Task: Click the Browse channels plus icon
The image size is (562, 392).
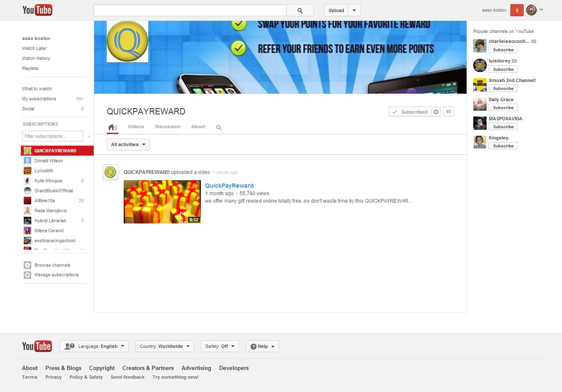Action: pos(27,265)
